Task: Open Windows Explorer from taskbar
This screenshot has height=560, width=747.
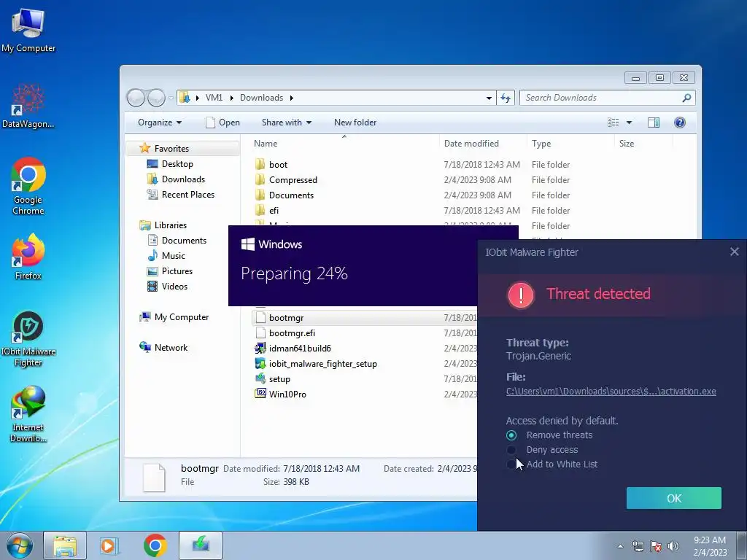Action: (65, 545)
